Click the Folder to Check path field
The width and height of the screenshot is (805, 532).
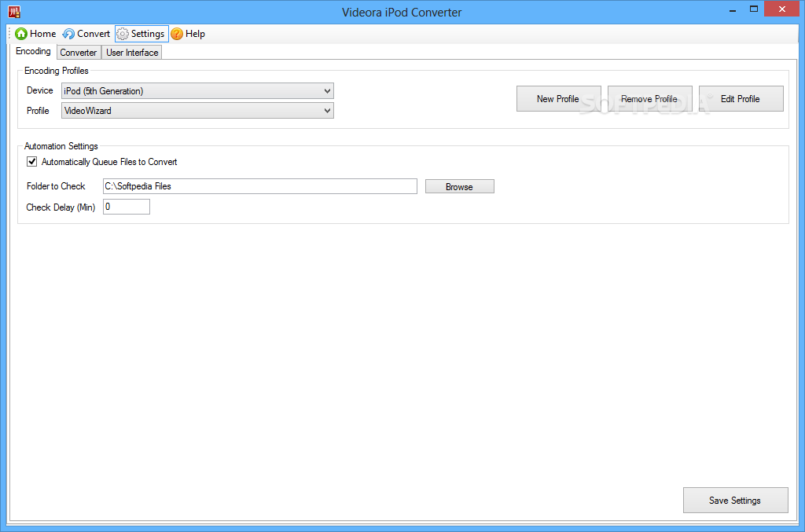(259, 186)
